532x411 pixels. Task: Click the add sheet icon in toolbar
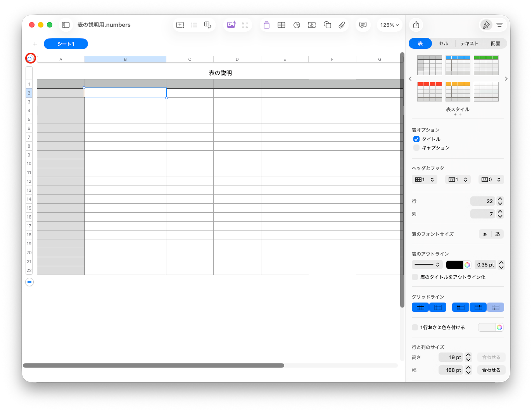pyautogui.click(x=180, y=25)
